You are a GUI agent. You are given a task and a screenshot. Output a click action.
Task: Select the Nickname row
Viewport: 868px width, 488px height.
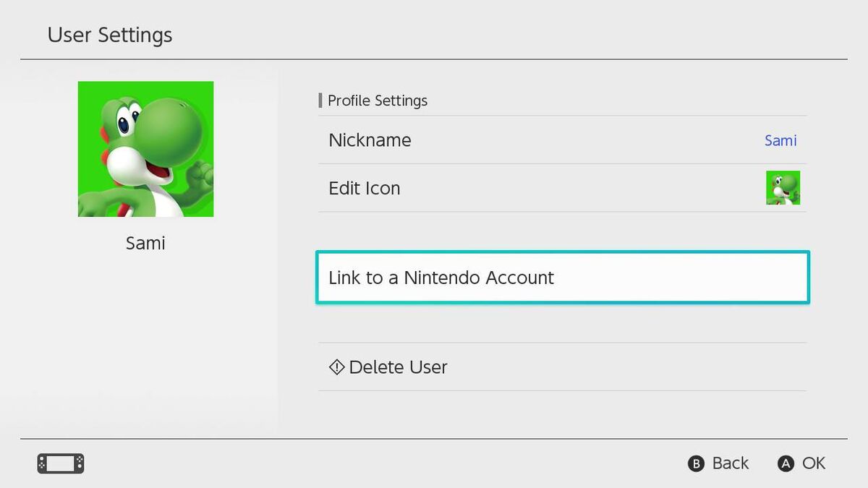[562, 140]
